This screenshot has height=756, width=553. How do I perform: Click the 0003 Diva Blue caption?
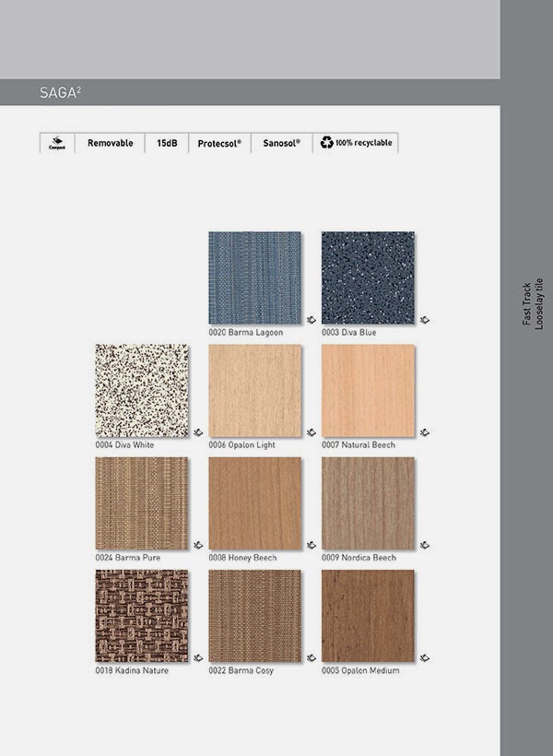tap(349, 332)
